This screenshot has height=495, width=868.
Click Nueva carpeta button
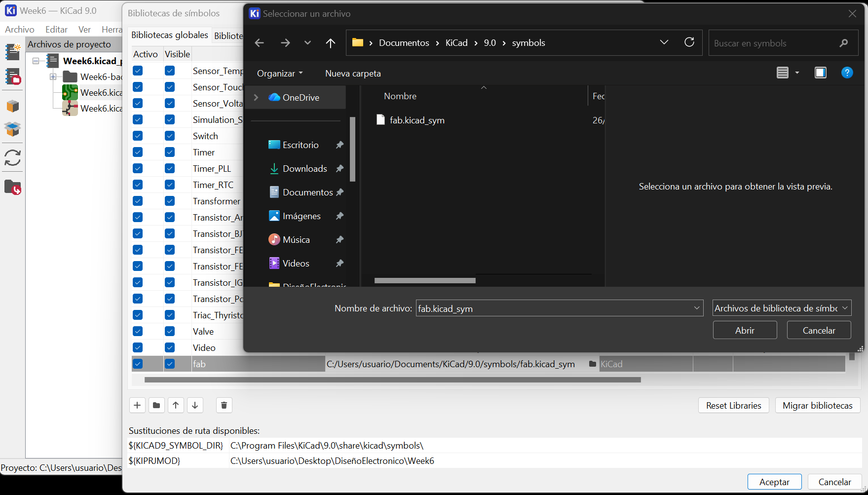[x=353, y=74]
